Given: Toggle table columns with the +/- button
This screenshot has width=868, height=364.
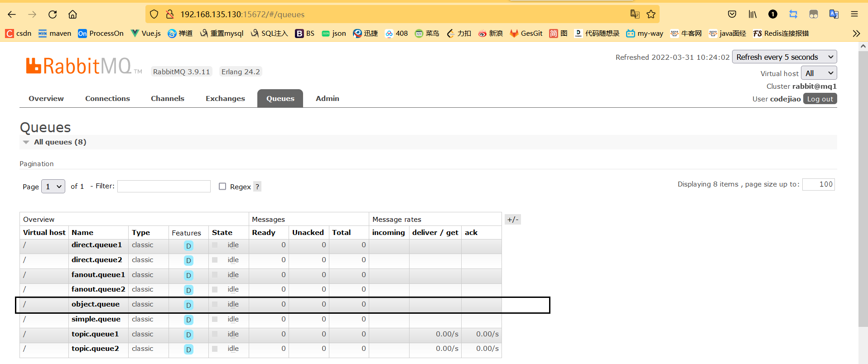Looking at the screenshot, I should 512,220.
